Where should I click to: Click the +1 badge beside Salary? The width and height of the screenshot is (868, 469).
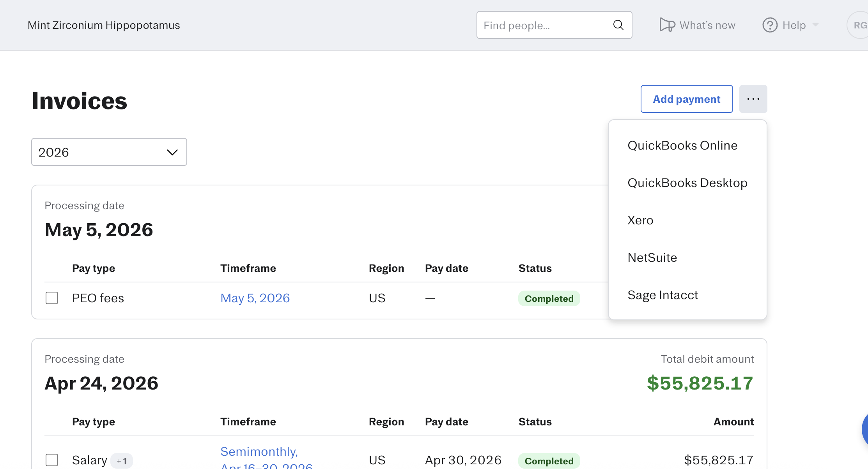(x=122, y=461)
